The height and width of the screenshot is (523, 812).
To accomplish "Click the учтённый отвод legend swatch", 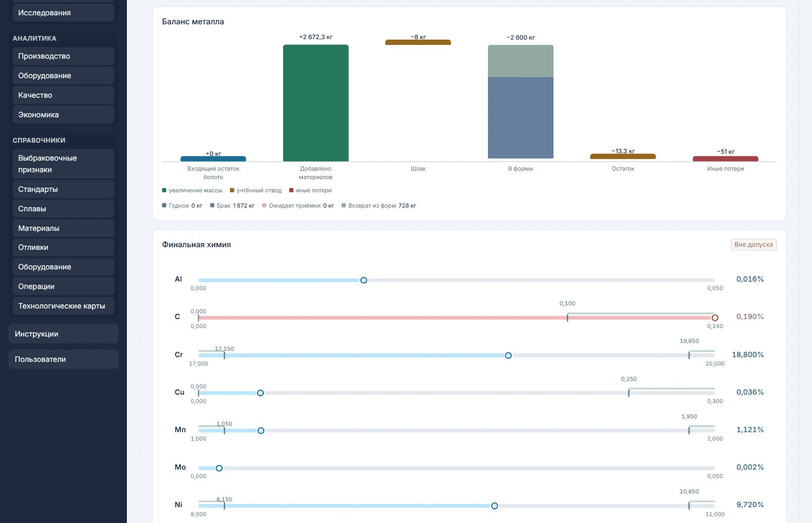I will (232, 190).
